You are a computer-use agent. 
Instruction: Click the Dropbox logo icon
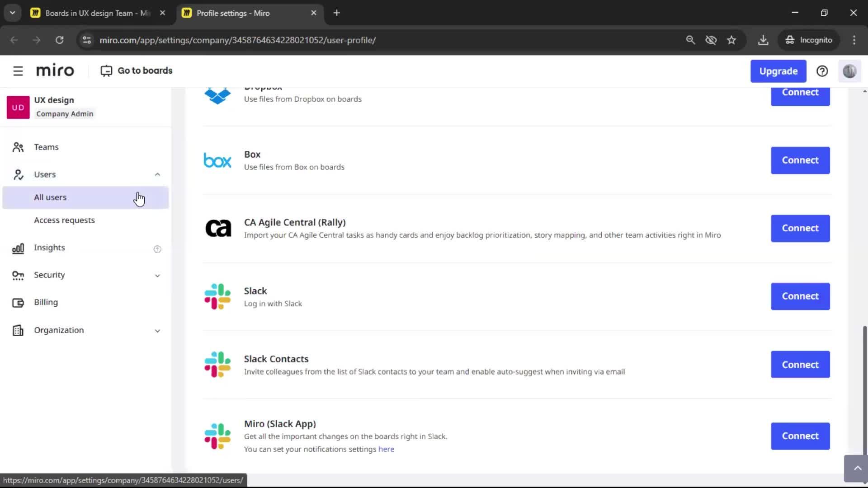tap(217, 95)
